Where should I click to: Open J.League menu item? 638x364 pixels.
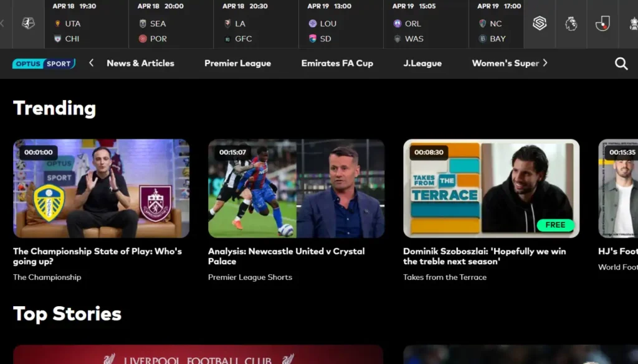click(x=422, y=63)
